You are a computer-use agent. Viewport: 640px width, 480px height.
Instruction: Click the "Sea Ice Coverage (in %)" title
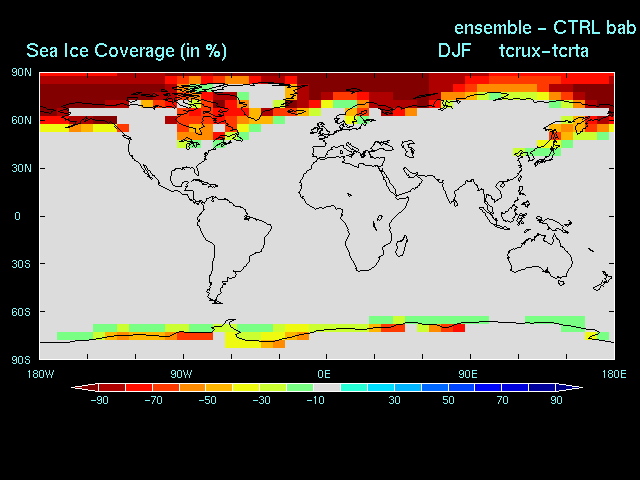126,51
